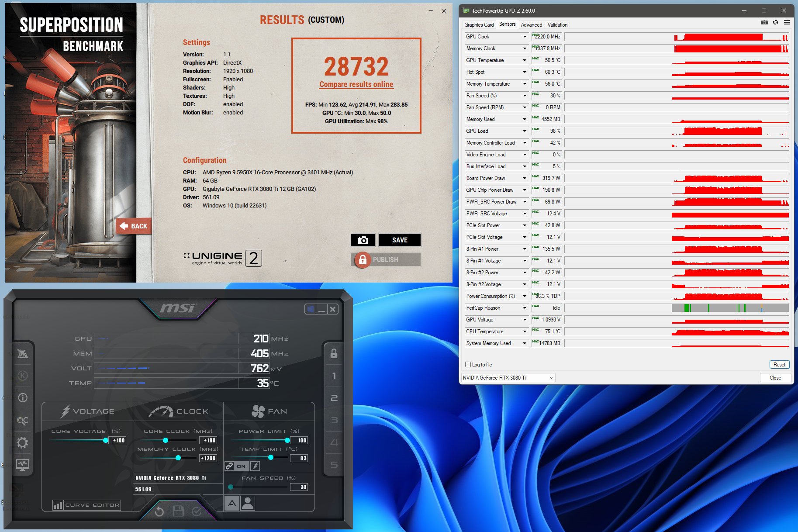The width and height of the screenshot is (798, 532).
Task: Open the Afterburner information icon
Action: click(x=23, y=398)
